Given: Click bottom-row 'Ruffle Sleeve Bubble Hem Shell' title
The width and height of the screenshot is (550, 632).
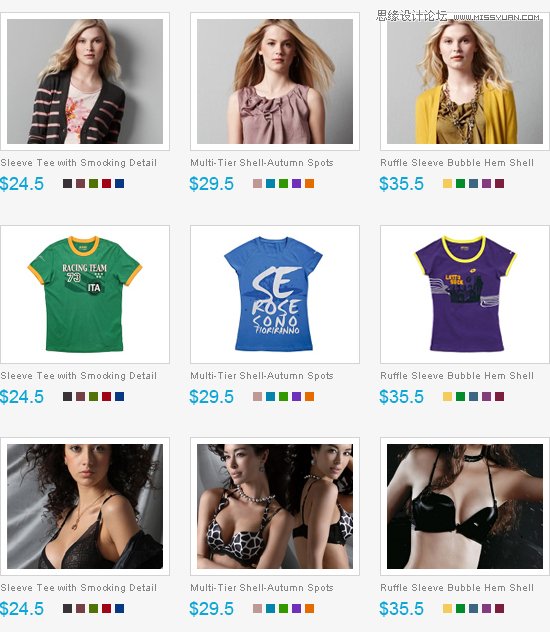Looking at the screenshot, I should coord(457,588).
